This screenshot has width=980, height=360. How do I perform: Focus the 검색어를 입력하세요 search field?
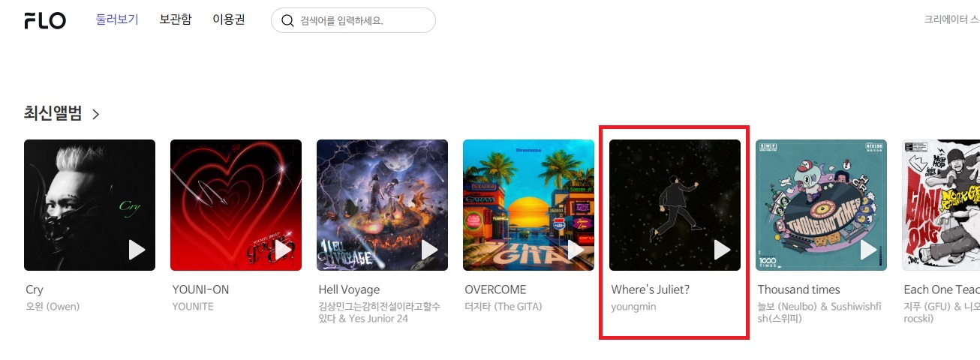[353, 20]
